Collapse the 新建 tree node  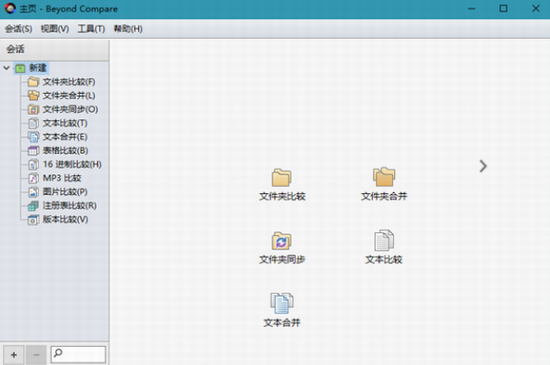tap(6, 68)
